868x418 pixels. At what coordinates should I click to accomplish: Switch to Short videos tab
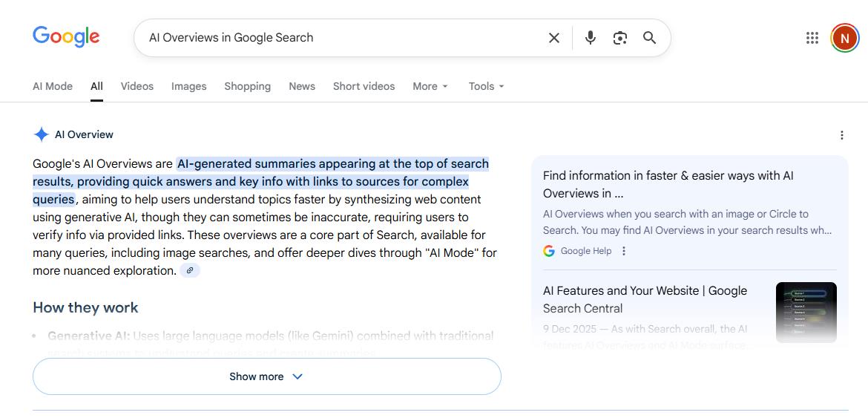click(364, 86)
